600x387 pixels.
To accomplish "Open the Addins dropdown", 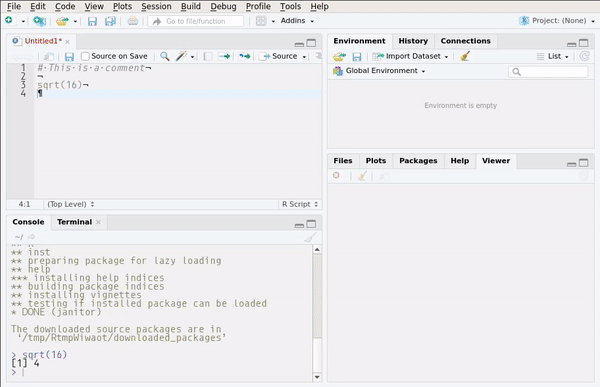I will (297, 21).
